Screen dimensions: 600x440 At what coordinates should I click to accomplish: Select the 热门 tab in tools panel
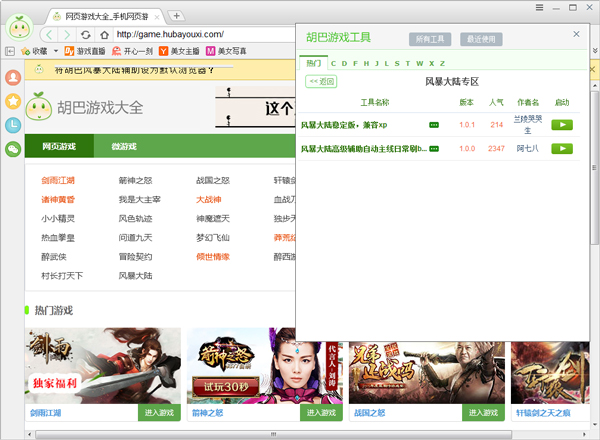pyautogui.click(x=313, y=63)
